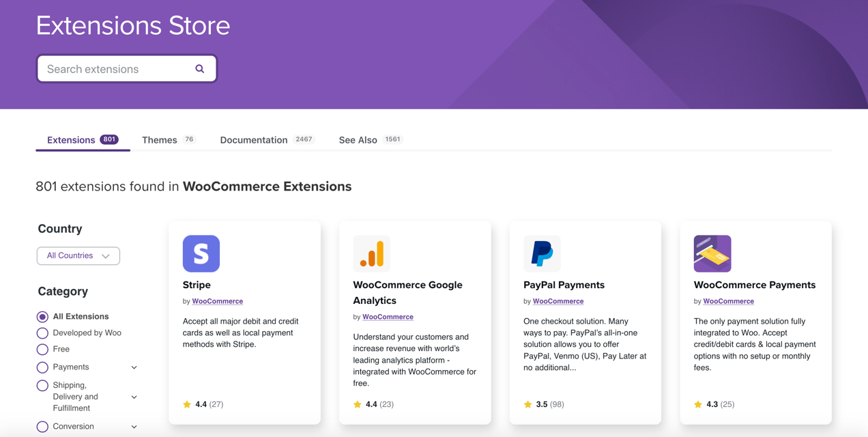This screenshot has height=437, width=868.
Task: Switch to the Themes tab
Action: (x=159, y=139)
